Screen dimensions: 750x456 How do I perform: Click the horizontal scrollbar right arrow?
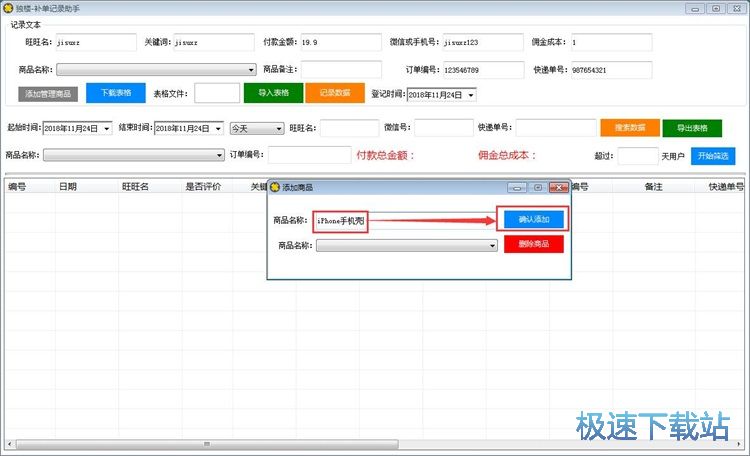739,444
